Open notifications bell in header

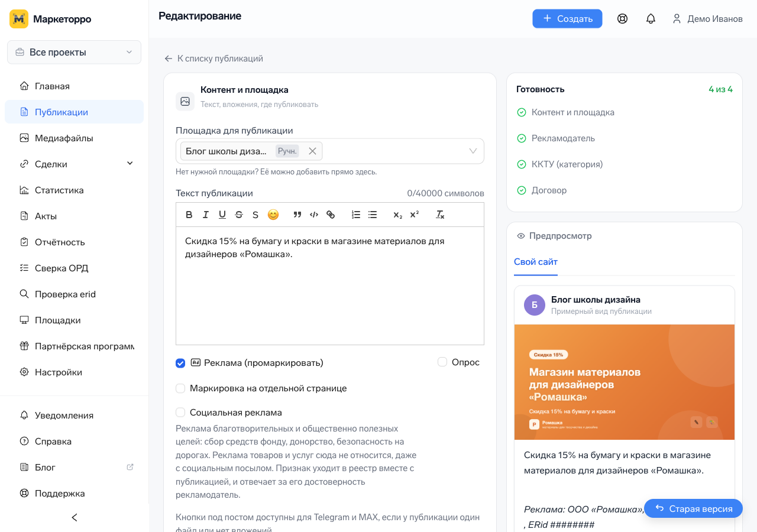pyautogui.click(x=651, y=19)
